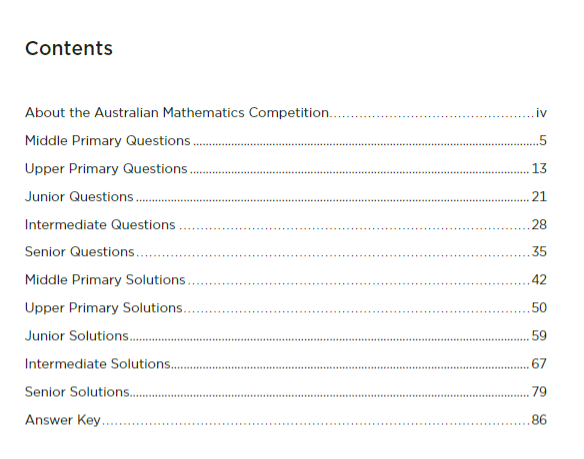The image size is (584, 459).
Task: Open Senior Questions contents entry
Action: coord(286,251)
